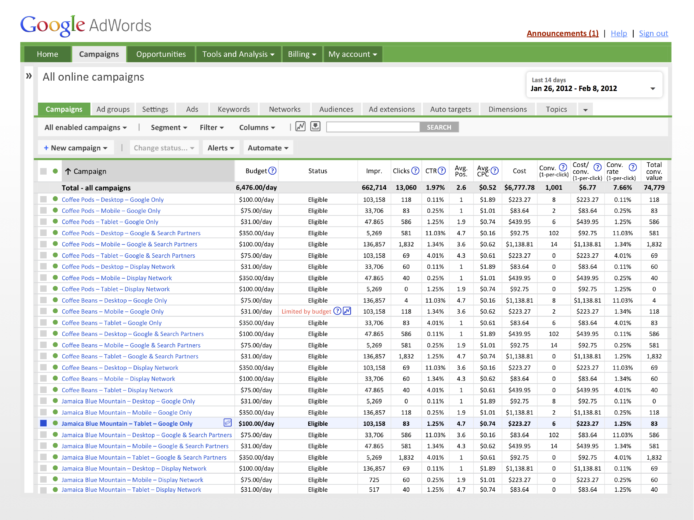Viewport: 694px width, 520px height.
Task: Open the Opportunities tab
Action: click(161, 54)
